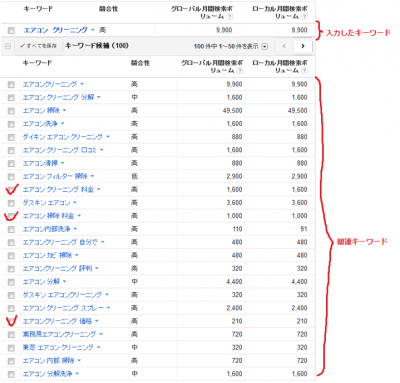Open candidates table グローバル月間検索ボリューム help icon
400x383 pixels.
pyautogui.click(x=240, y=70)
